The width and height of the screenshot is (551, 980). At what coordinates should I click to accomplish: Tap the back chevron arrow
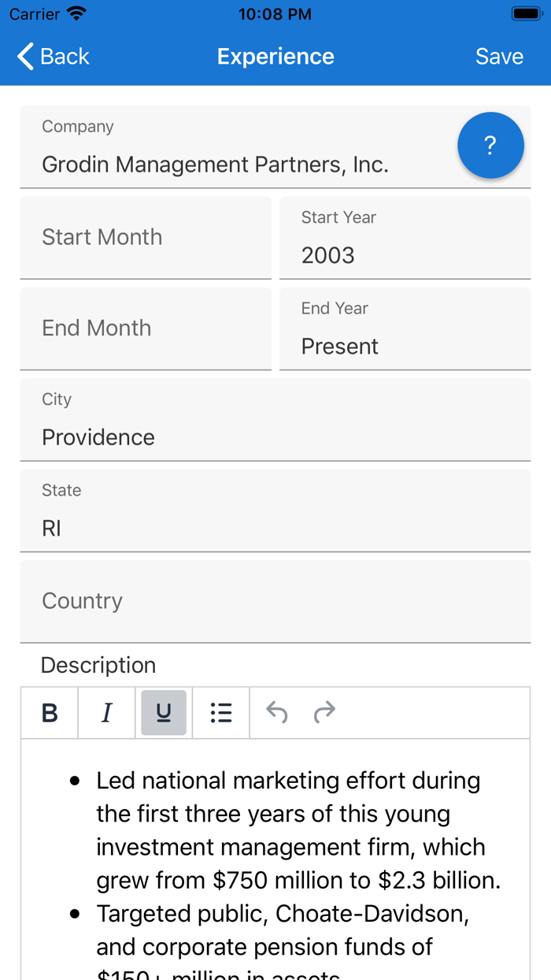tap(24, 56)
